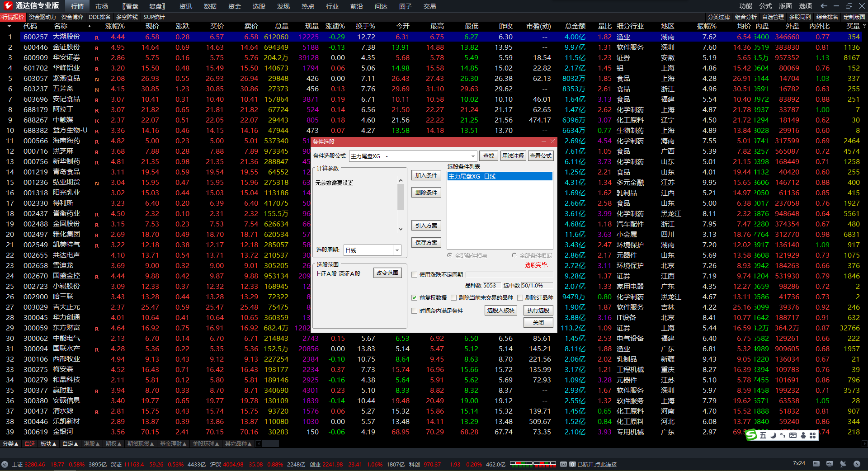Click the 加入条件 button

pos(426,175)
